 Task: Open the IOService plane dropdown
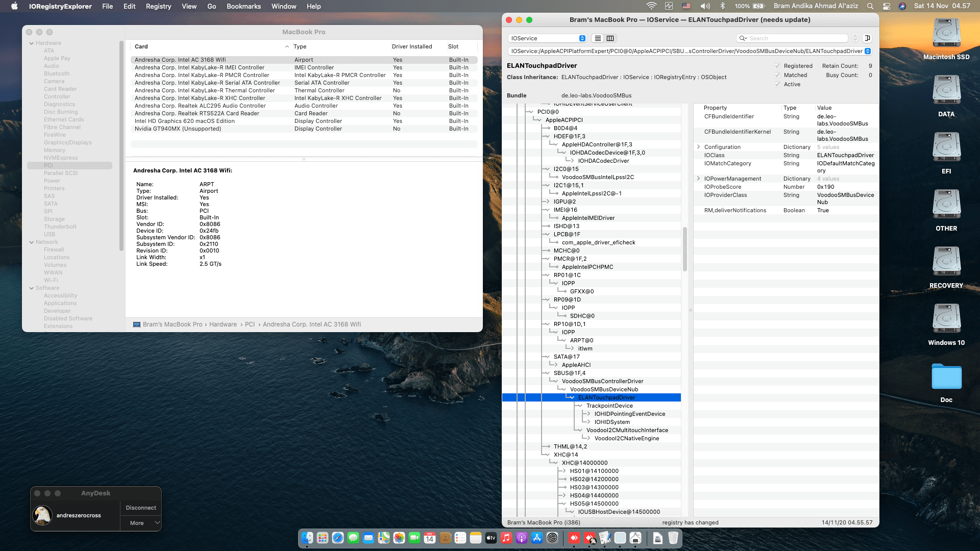coord(547,38)
